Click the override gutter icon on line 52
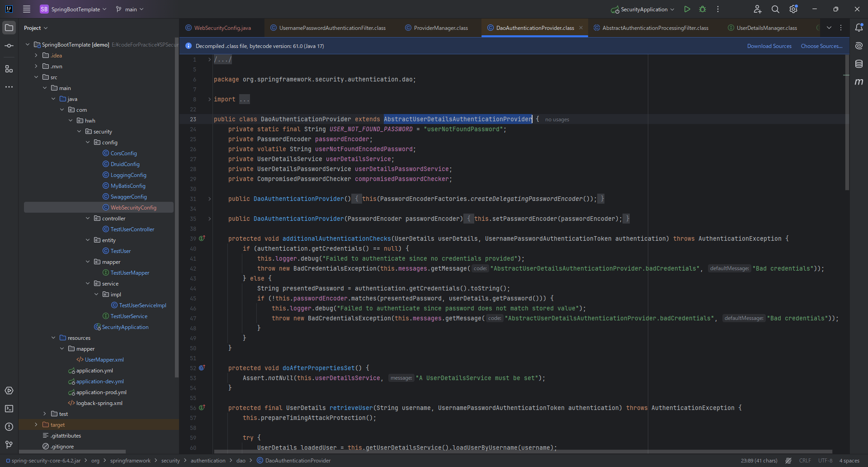This screenshot has height=467, width=868. coord(202,367)
